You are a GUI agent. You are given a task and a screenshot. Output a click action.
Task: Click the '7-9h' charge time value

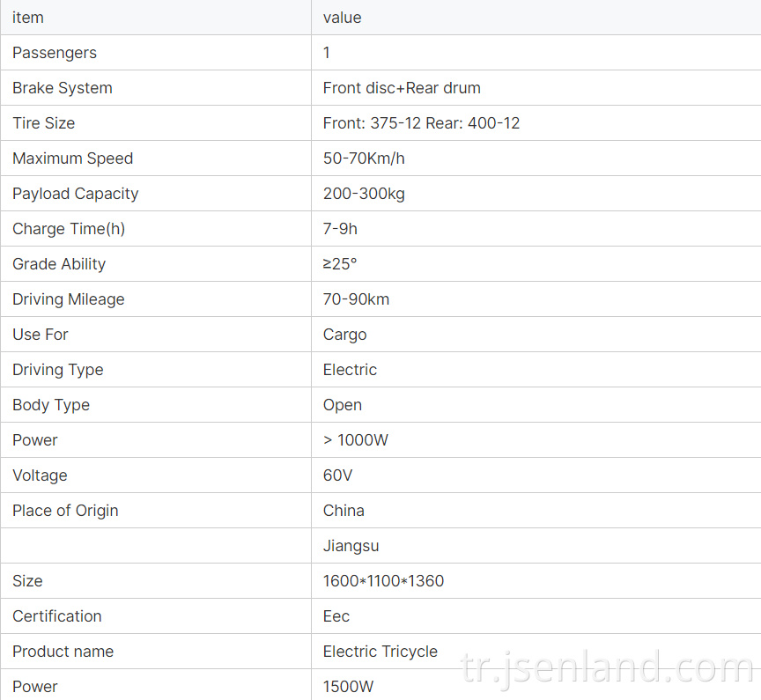pyautogui.click(x=340, y=228)
